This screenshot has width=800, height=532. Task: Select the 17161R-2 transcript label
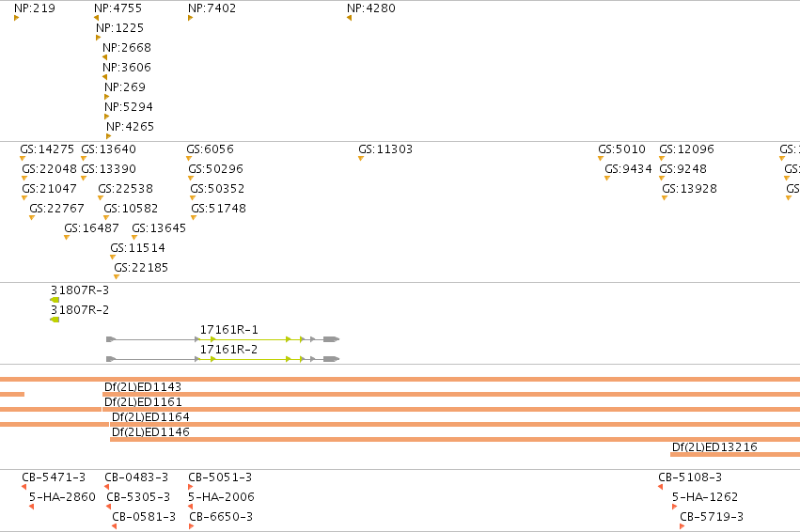[228, 350]
